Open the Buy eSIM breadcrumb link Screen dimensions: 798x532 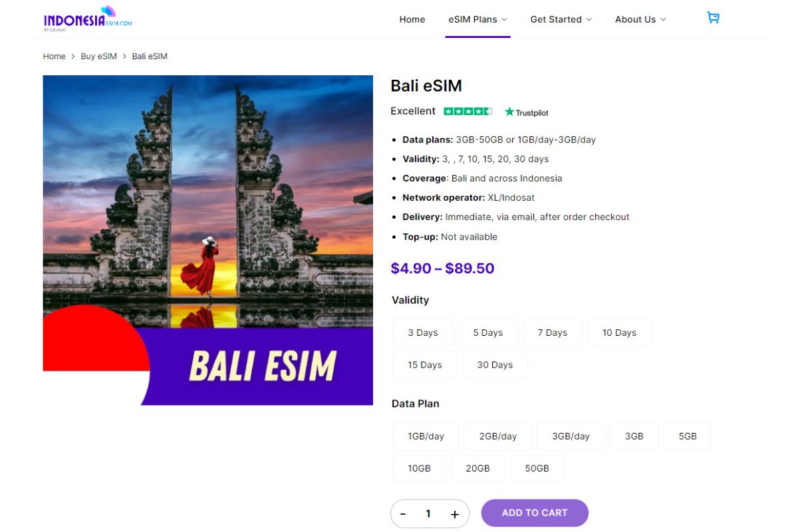98,56
